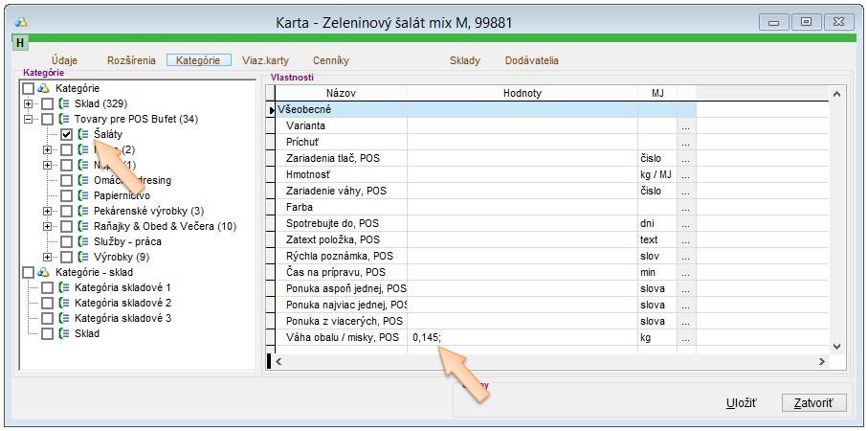
Task: Uncheck the Šaláty checkbox
Action: 67,135
